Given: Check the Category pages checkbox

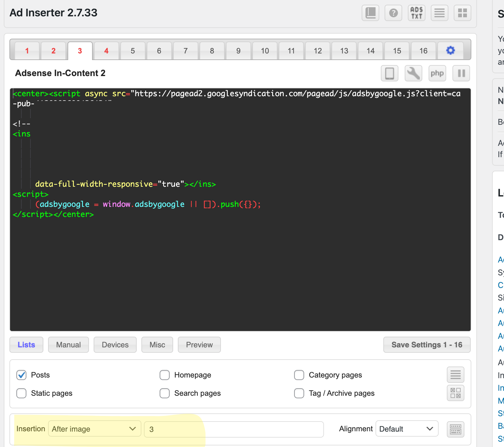Looking at the screenshot, I should pos(299,375).
